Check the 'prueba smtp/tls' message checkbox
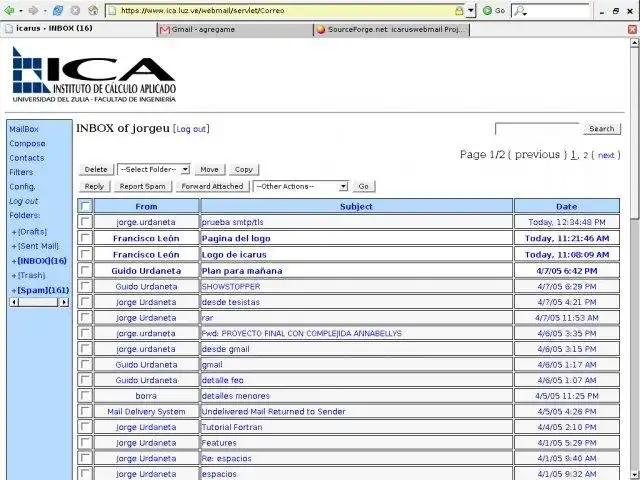Screen dimensions: 640x480 [85, 222]
